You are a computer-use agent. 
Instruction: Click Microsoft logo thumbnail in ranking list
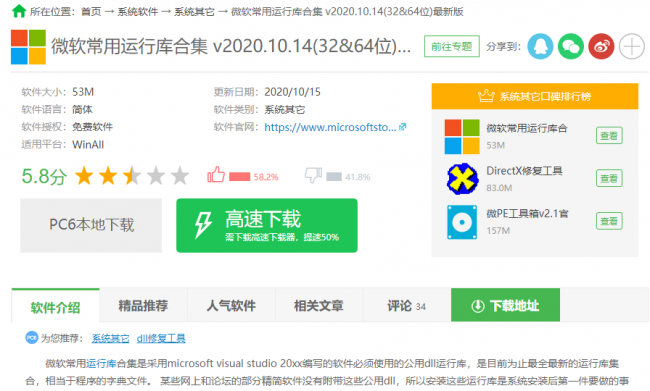pyautogui.click(x=462, y=136)
